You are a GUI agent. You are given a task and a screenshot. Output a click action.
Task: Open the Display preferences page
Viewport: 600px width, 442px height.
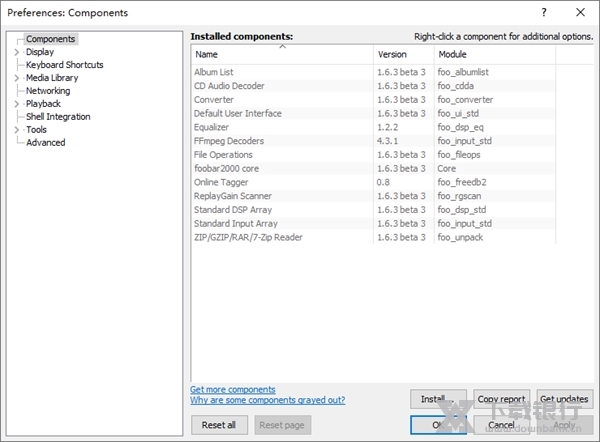click(x=40, y=52)
